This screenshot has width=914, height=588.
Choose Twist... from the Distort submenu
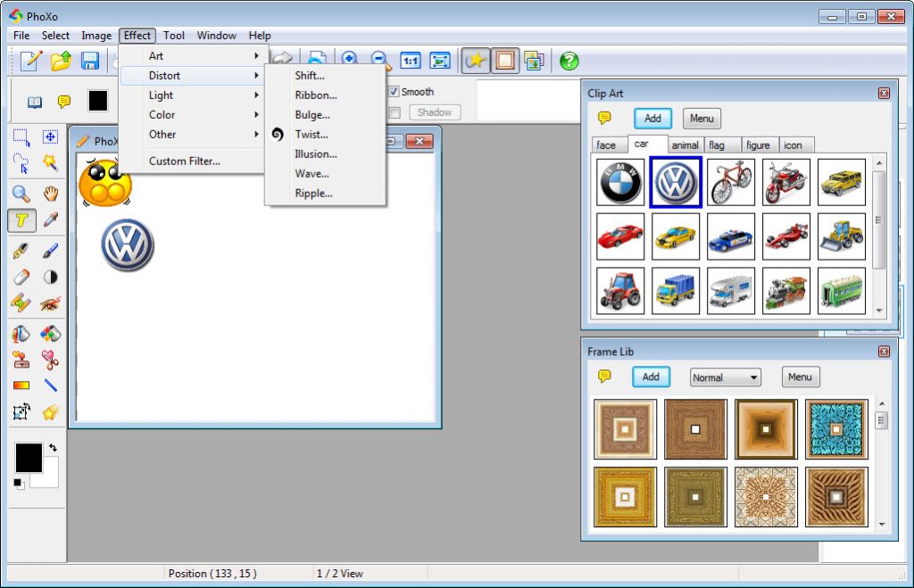312,135
